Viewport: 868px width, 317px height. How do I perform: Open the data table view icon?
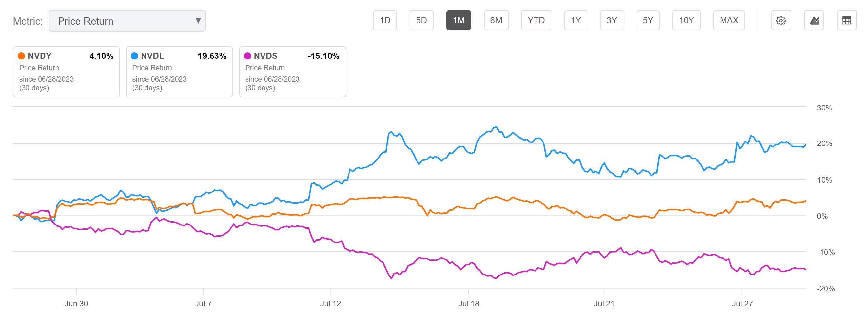click(846, 20)
